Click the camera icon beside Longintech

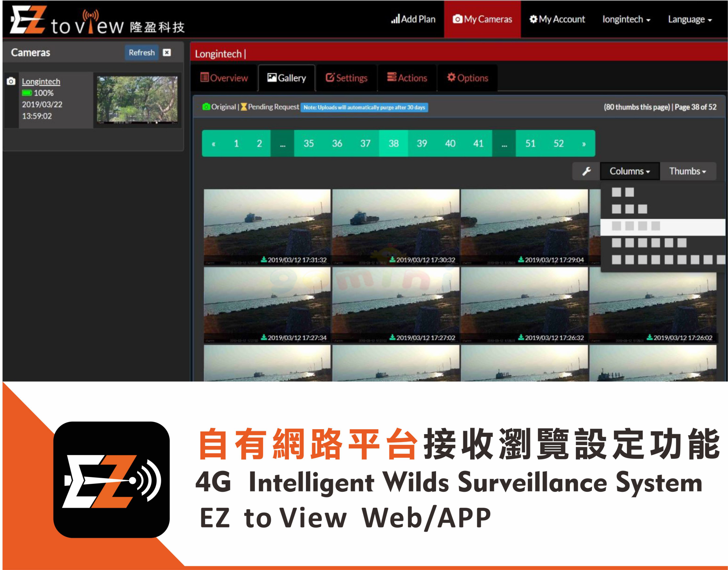11,81
